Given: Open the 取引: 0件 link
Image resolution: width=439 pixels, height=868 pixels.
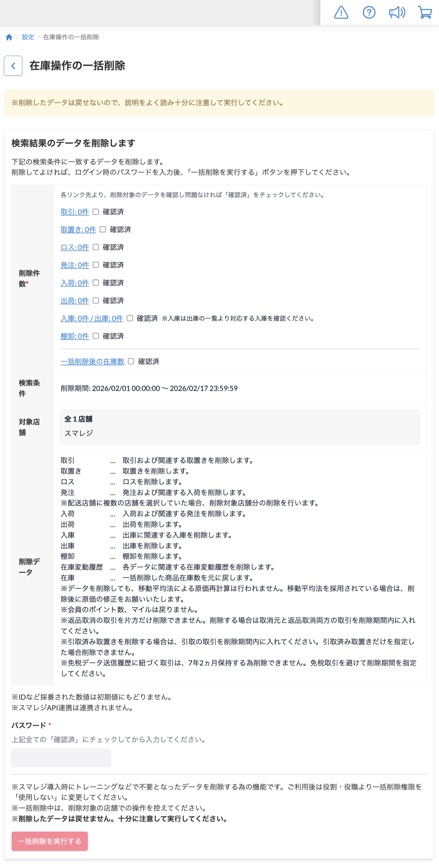Looking at the screenshot, I should 74,212.
